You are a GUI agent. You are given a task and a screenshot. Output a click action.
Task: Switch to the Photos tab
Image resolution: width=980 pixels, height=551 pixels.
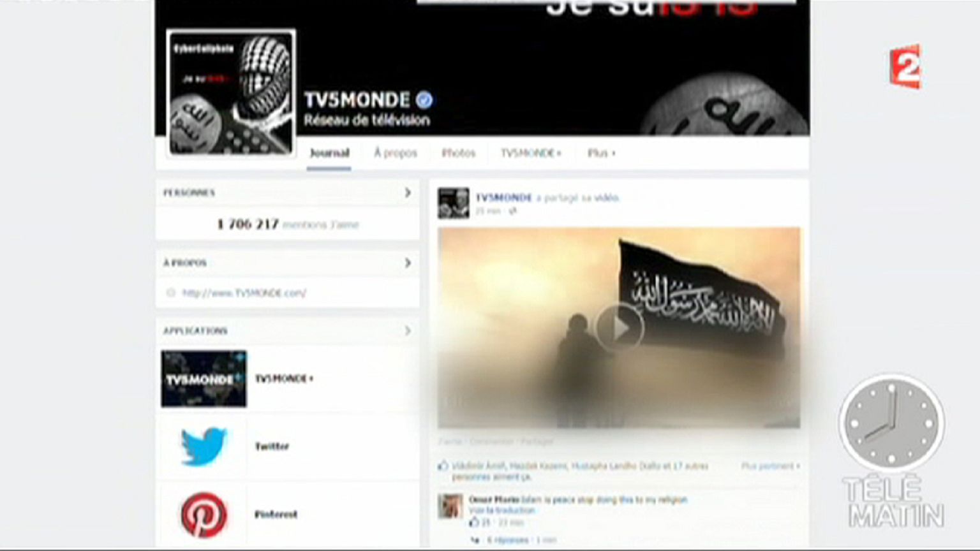(x=459, y=153)
